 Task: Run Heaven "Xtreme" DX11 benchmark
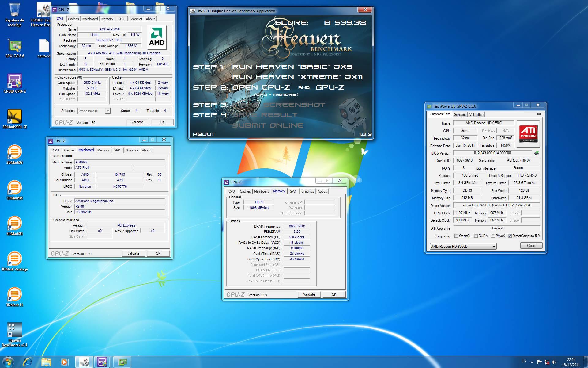297,77
